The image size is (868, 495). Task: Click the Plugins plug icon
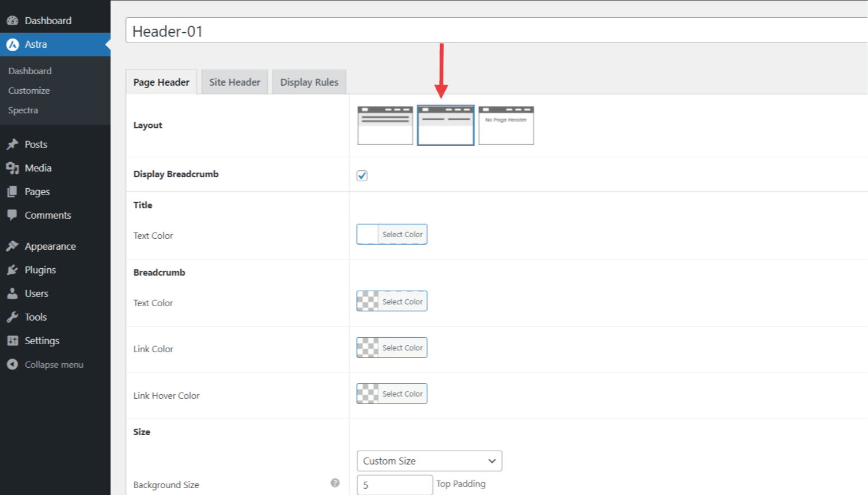click(13, 270)
